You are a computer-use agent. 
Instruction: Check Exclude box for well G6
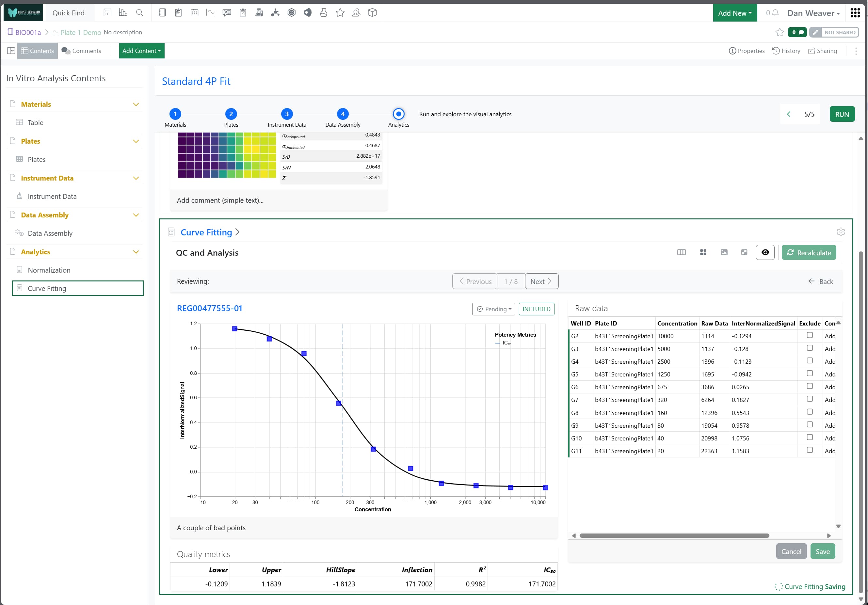click(x=810, y=386)
